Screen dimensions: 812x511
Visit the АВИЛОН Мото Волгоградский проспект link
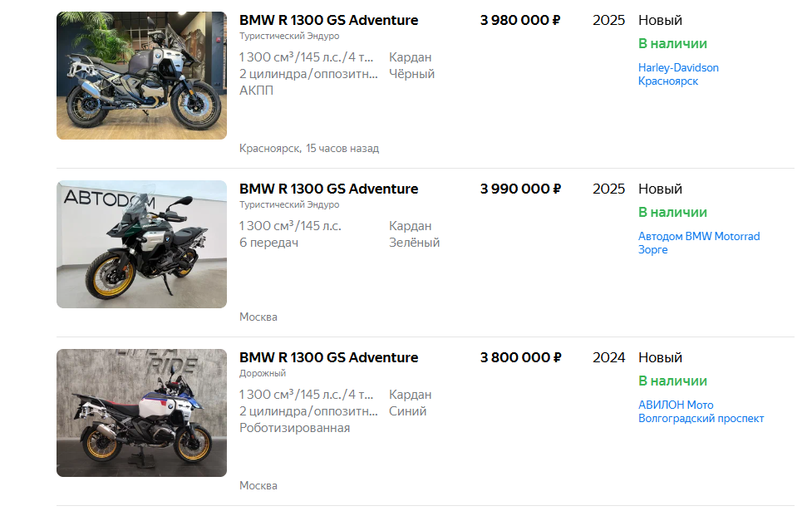point(700,411)
